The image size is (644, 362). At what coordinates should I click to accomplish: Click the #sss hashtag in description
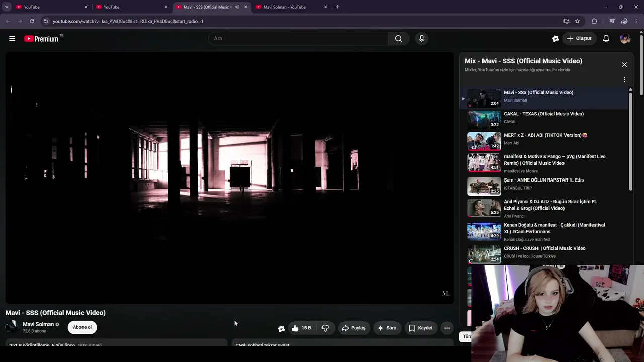pos(82,345)
